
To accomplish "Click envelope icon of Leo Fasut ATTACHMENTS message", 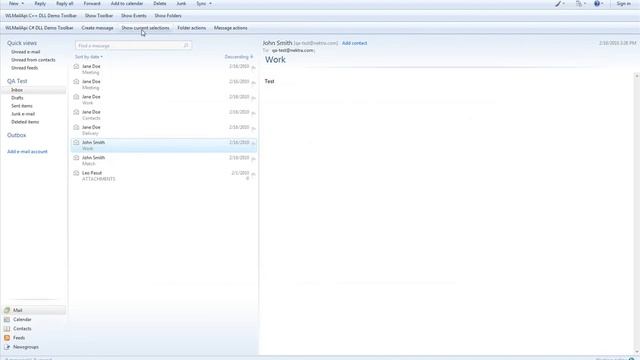I will (x=76, y=173).
